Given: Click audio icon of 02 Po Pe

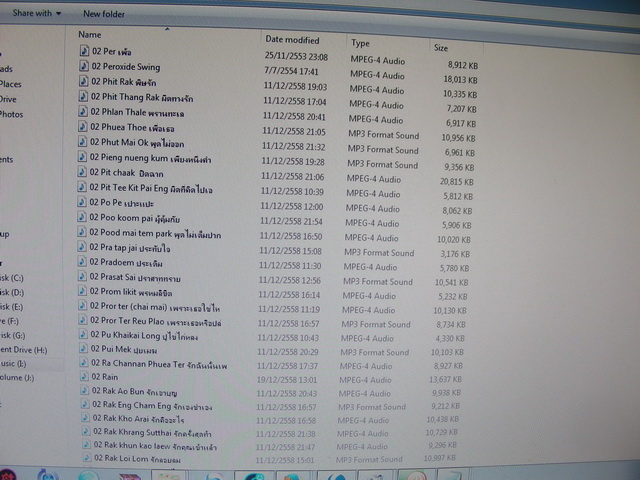Looking at the screenshot, I should click(x=82, y=202).
